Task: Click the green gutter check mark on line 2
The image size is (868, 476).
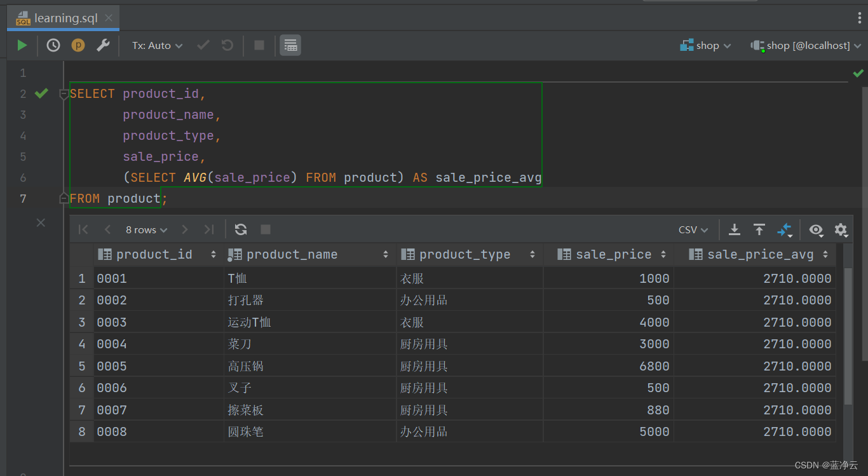Action: pyautogui.click(x=41, y=93)
